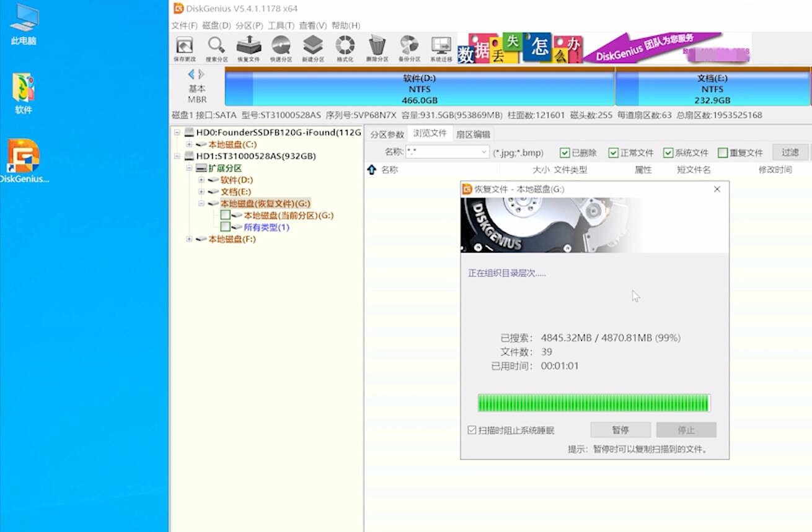Screen dimensions: 812x532
Task: Click the 短文件名 column header
Action: pos(694,170)
